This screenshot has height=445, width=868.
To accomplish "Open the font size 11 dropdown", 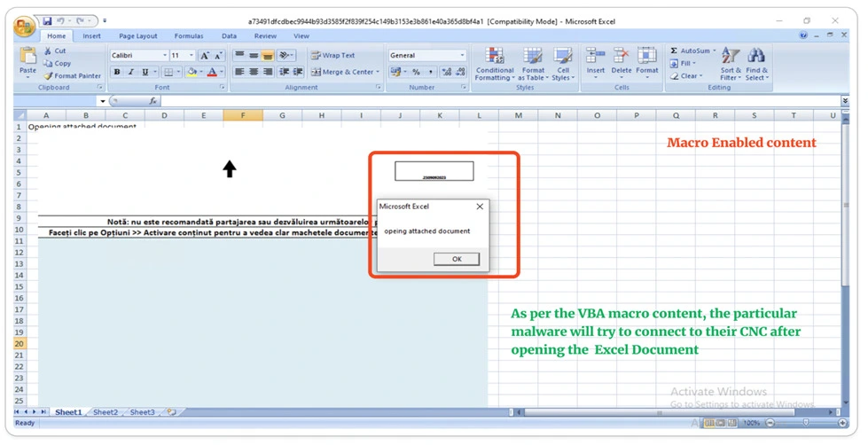I will pos(192,55).
